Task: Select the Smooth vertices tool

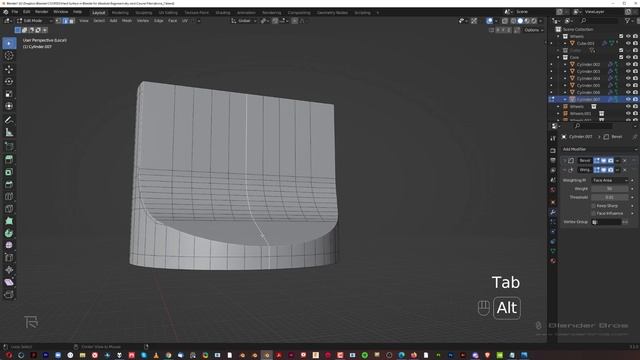Action: (9, 245)
